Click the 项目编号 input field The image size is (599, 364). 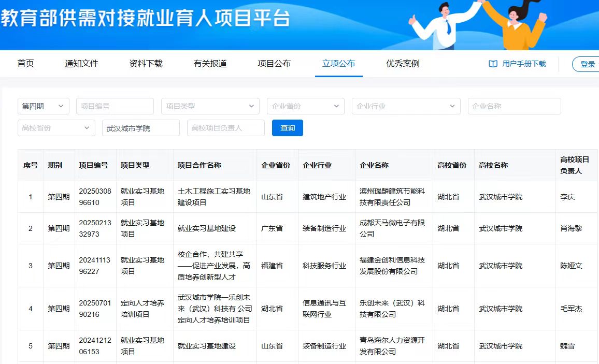point(115,106)
